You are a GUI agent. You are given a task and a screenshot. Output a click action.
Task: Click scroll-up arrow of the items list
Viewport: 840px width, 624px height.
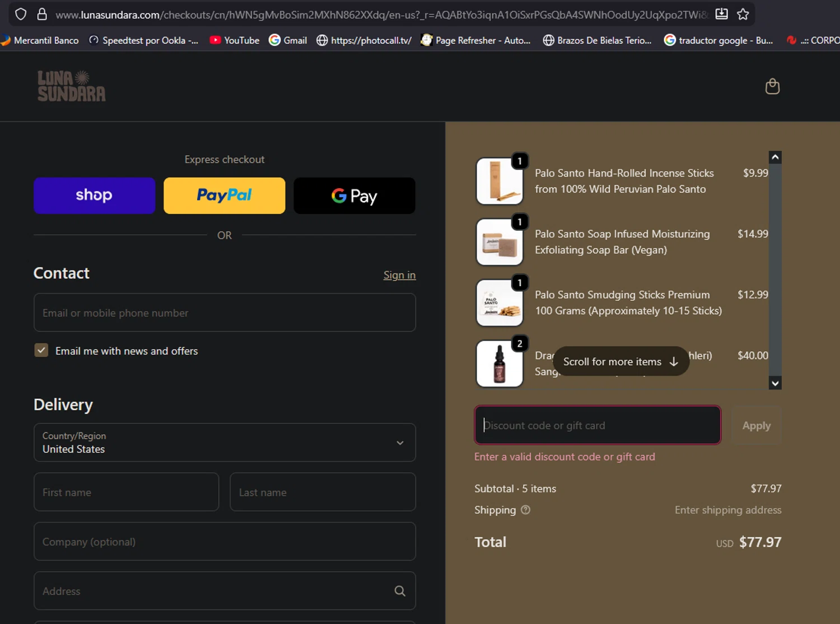pos(775,157)
